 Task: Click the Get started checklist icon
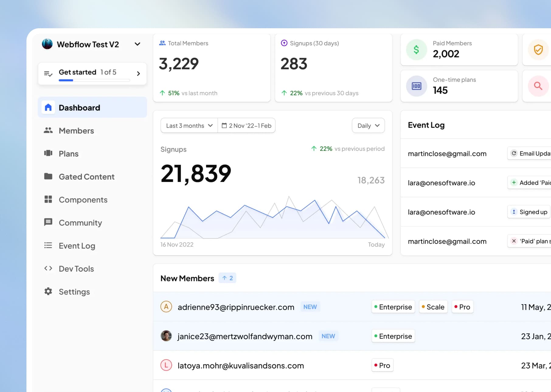pyautogui.click(x=48, y=74)
